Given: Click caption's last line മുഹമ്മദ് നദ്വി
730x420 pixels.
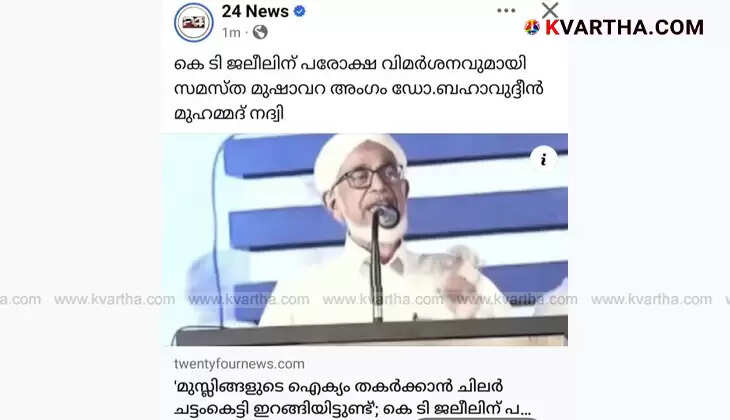Looking at the screenshot, I should 229,114.
